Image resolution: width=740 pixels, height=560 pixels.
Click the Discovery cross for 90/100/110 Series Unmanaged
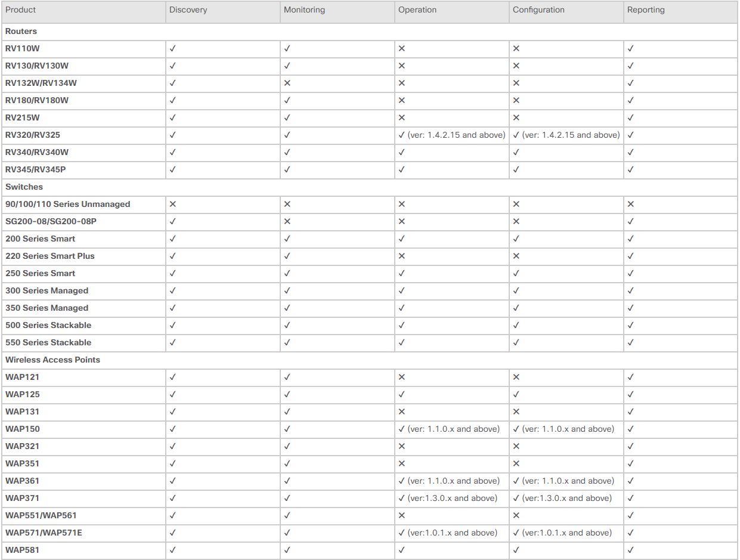[x=173, y=204]
